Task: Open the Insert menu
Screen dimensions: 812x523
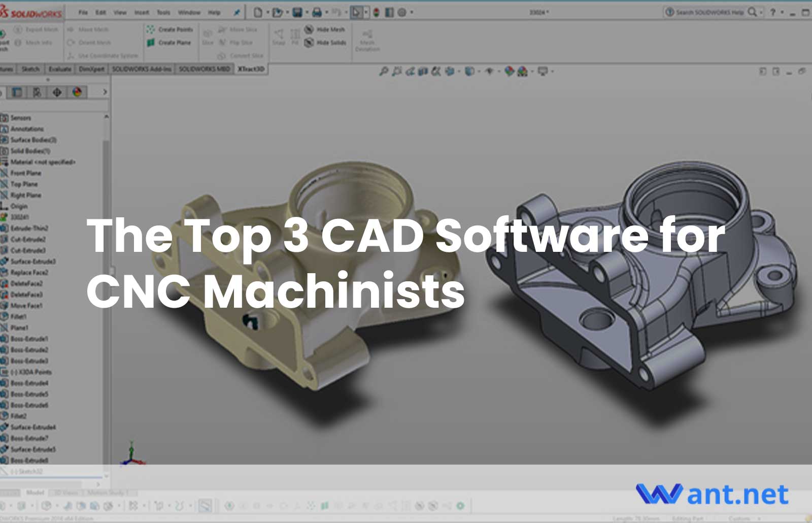Action: 142,12
